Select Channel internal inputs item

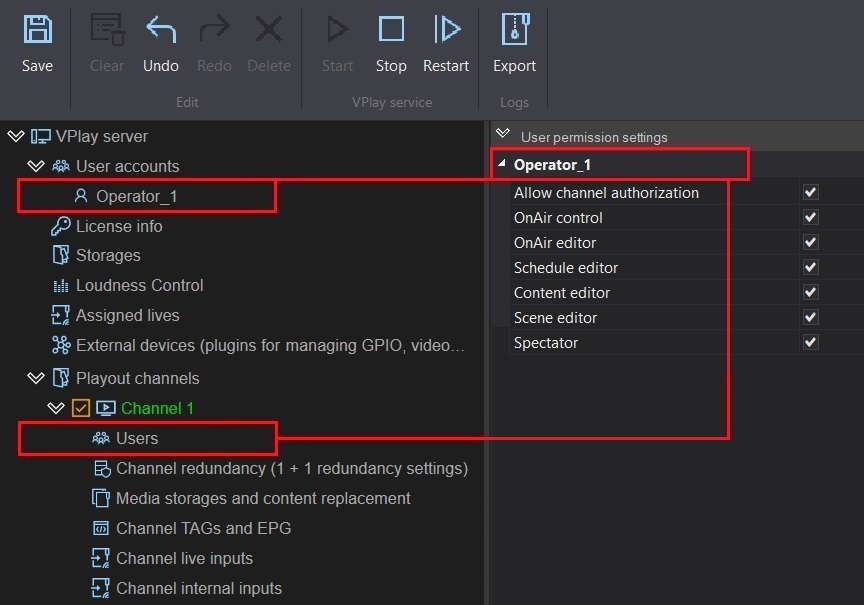pyautogui.click(x=199, y=588)
